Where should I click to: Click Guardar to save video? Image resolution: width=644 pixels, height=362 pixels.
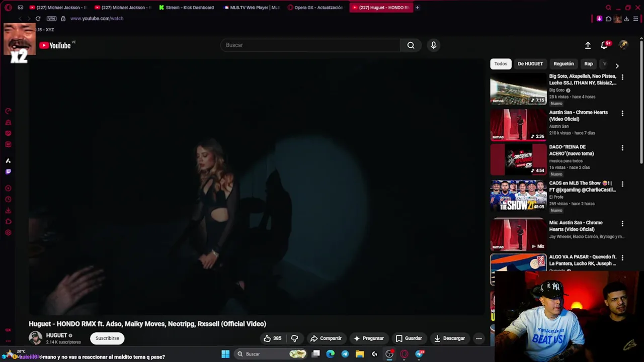(409, 338)
